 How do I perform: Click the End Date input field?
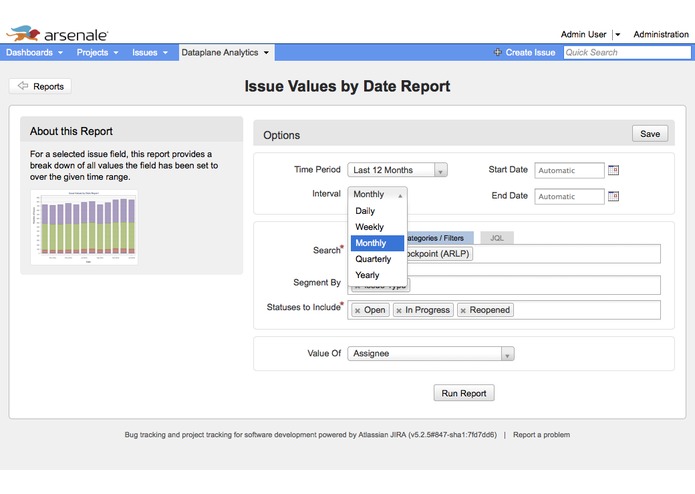click(569, 196)
